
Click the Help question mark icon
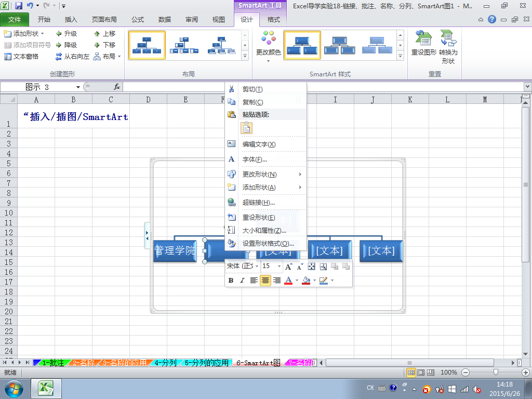(492, 19)
